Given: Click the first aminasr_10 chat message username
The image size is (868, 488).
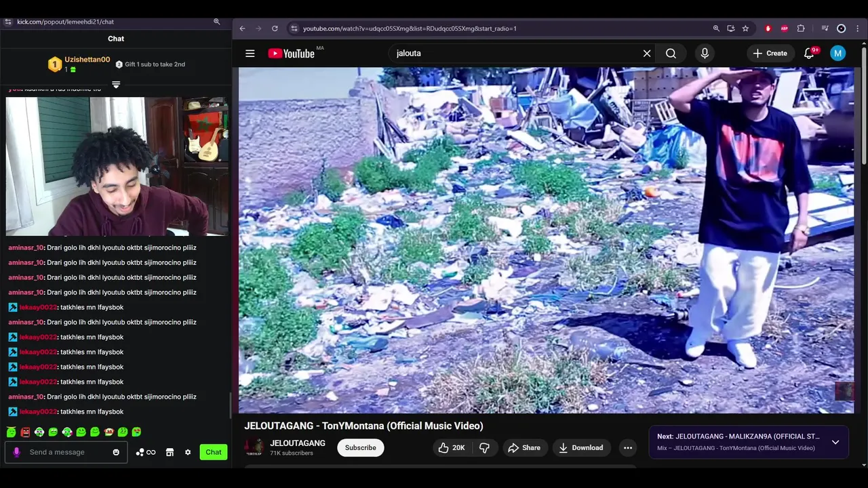Looking at the screenshot, I should tap(26, 247).
